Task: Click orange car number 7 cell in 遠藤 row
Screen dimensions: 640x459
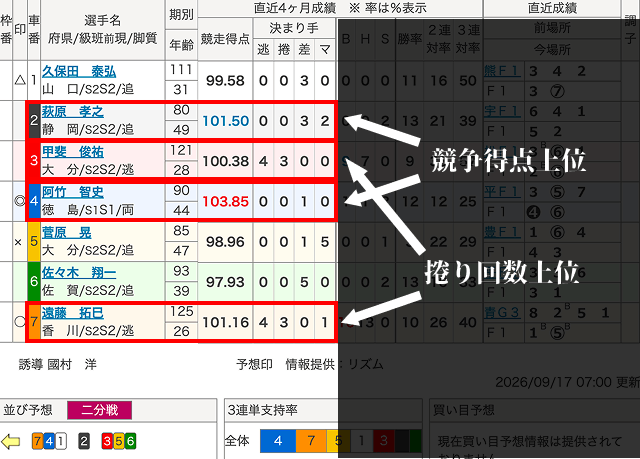Action: click(34, 322)
